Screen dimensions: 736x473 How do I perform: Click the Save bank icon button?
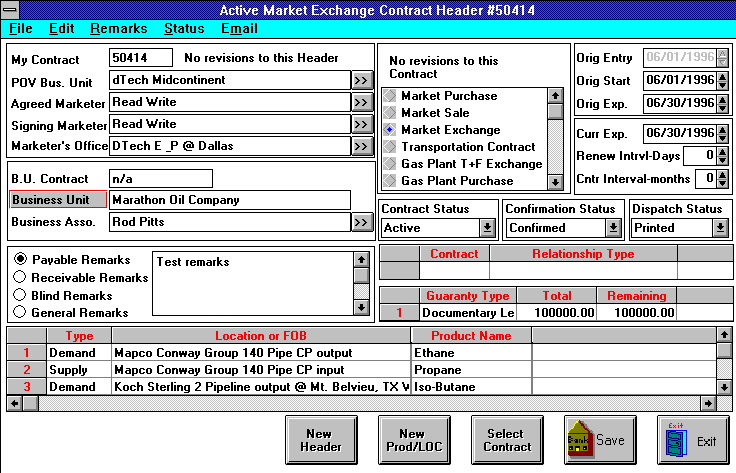[x=600, y=440]
